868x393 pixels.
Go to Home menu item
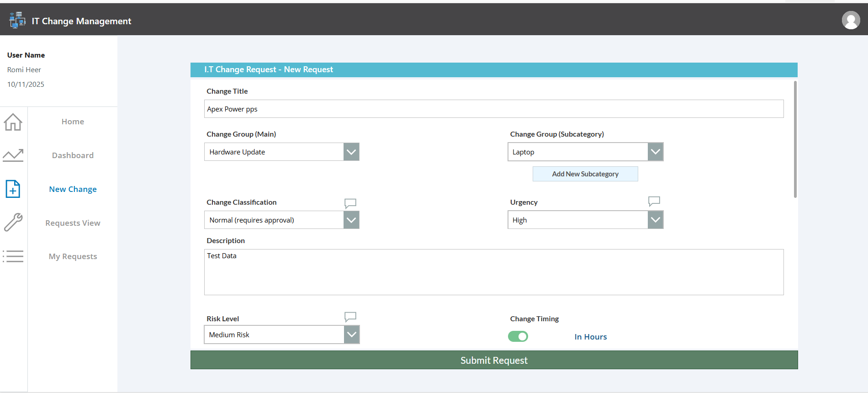[x=73, y=122]
